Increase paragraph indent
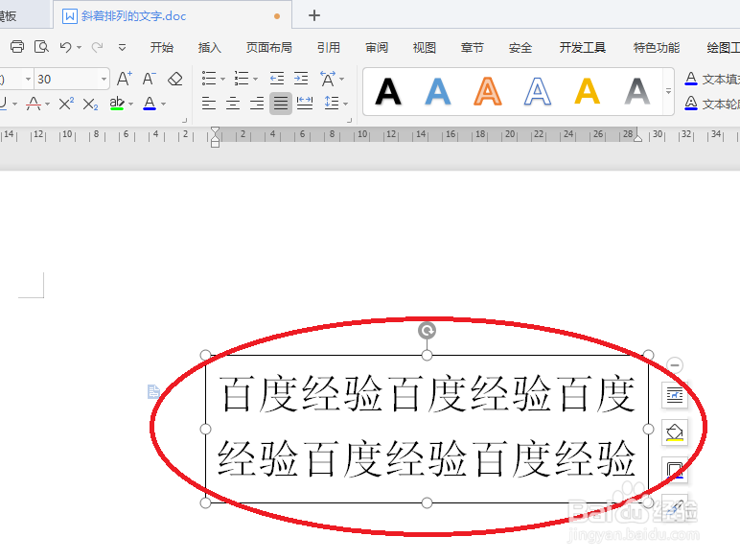The width and height of the screenshot is (740, 560). coord(301,79)
